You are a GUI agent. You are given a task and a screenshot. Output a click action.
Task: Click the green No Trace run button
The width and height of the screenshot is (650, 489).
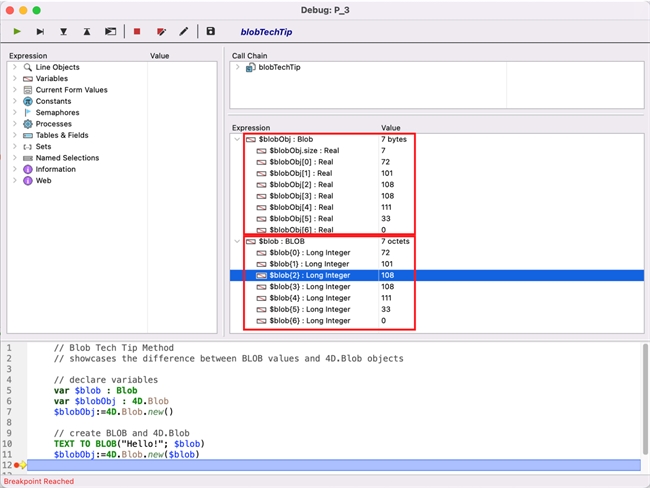click(x=17, y=32)
